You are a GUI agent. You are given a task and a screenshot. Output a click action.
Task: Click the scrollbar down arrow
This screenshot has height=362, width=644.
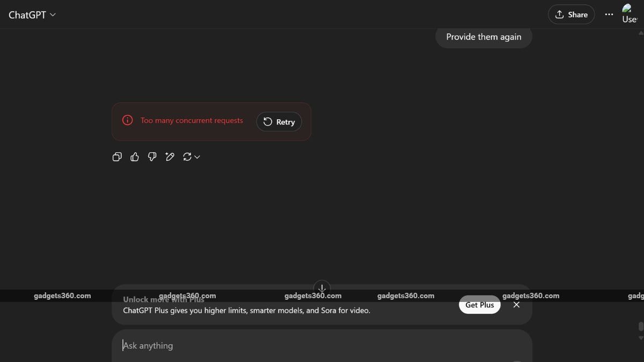tap(641, 338)
